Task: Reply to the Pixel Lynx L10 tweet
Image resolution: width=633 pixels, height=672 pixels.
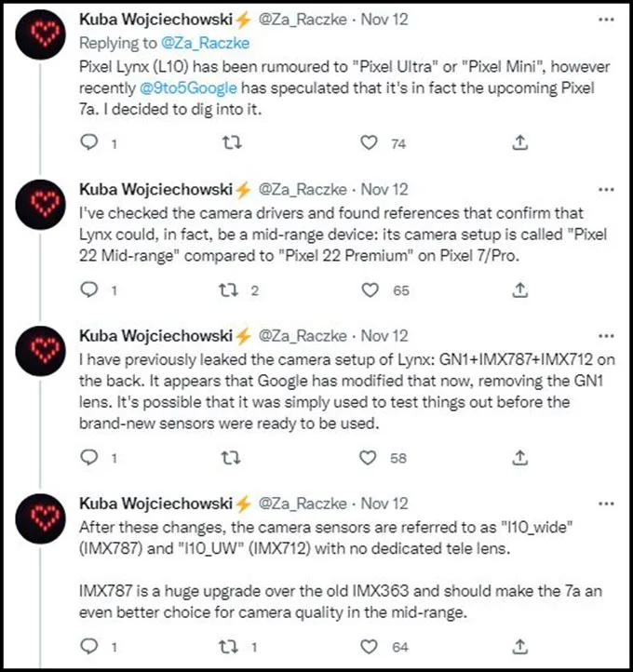Action: coord(89,142)
